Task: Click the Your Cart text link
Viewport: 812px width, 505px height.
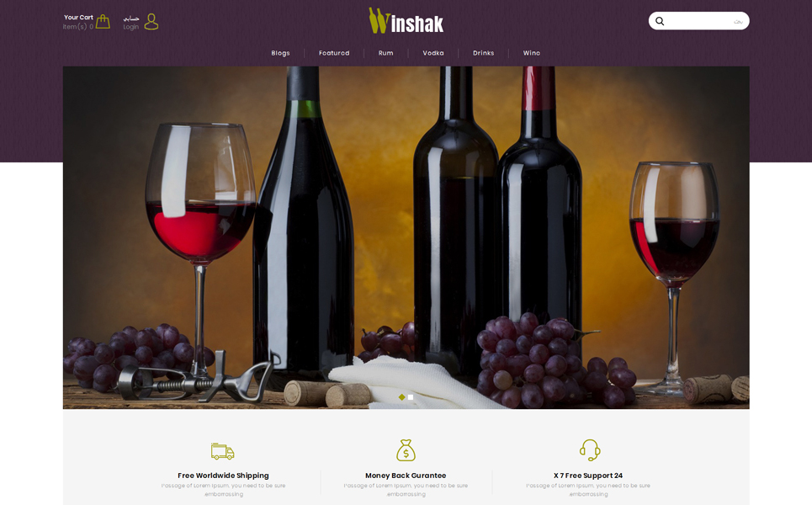Action: tap(79, 17)
